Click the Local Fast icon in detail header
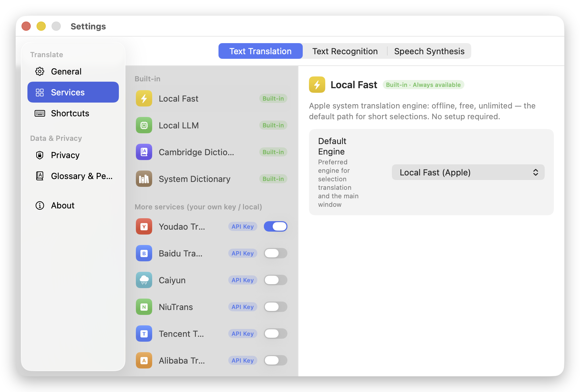This screenshot has width=580, height=392. [x=317, y=85]
